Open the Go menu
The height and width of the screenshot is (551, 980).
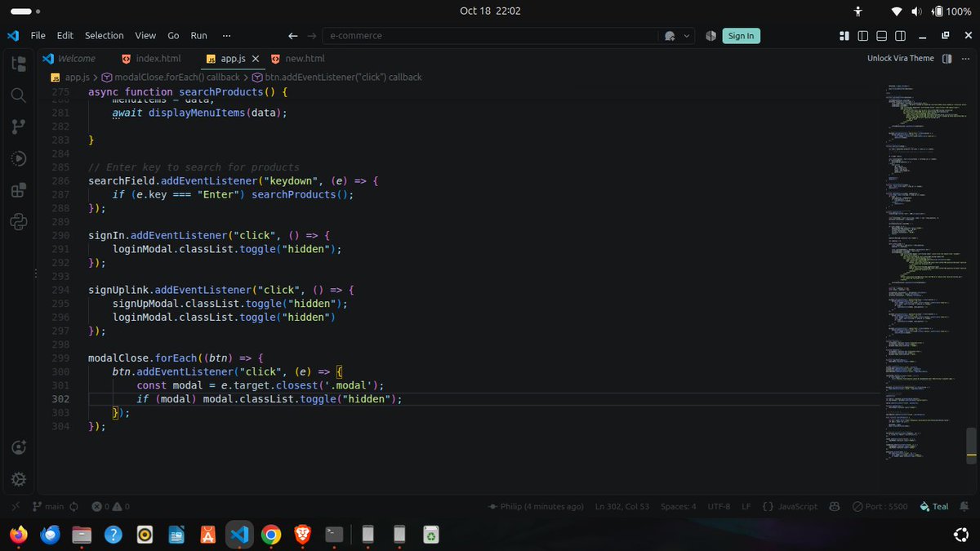point(173,36)
